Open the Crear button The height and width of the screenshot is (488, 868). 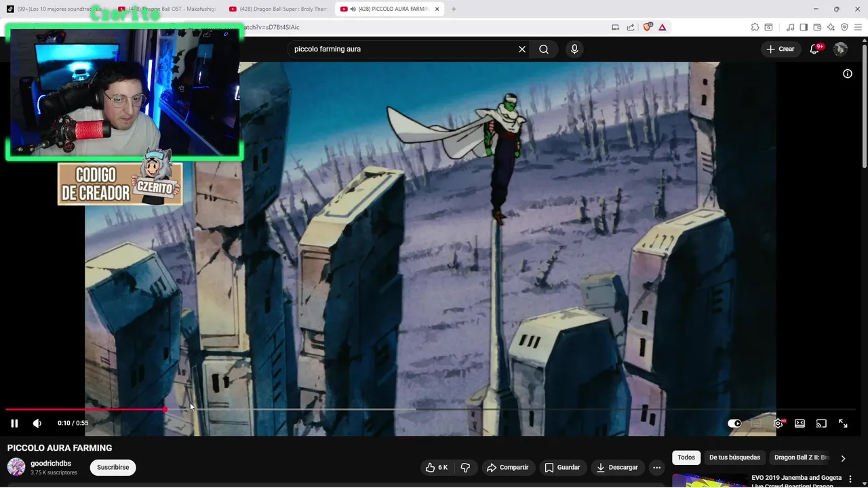click(x=780, y=49)
